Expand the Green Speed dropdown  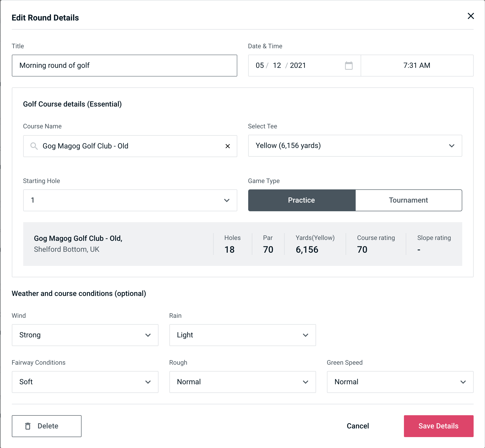point(400,382)
